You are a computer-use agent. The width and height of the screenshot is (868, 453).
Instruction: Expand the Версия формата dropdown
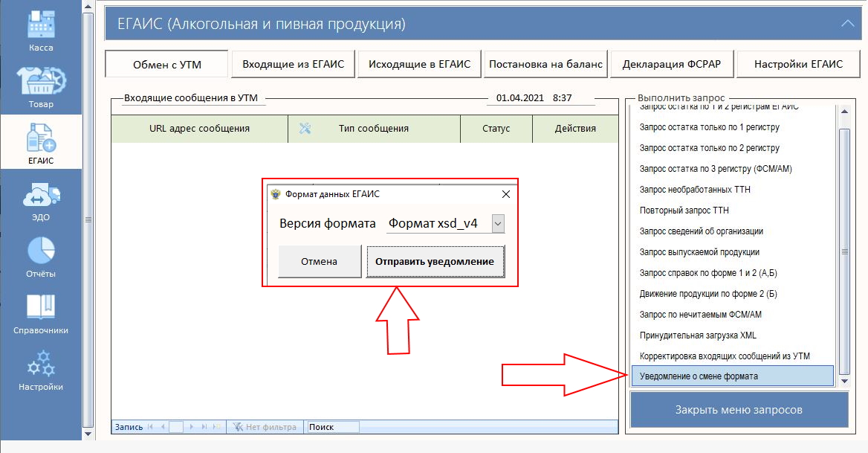pyautogui.click(x=498, y=223)
